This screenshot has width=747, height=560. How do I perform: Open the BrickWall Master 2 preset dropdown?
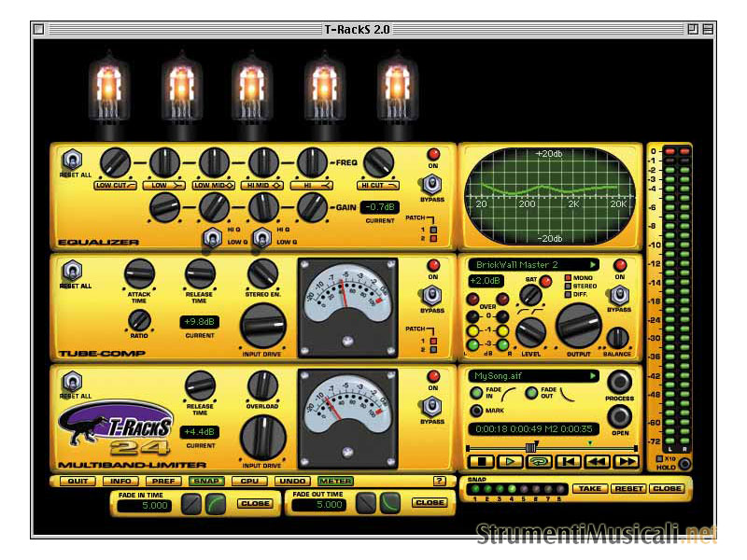(x=532, y=265)
